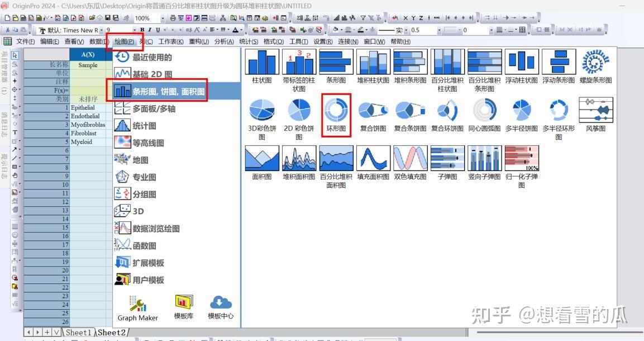This screenshot has width=644, height=341.
Task: Select the 子弹图 bullet chart template
Action: 447,163
